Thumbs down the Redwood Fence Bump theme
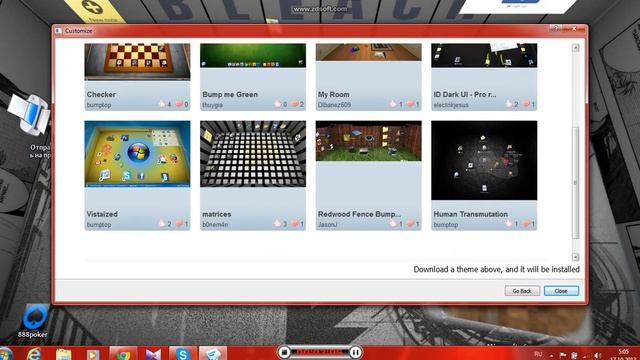The width and height of the screenshot is (640, 360). coord(410,224)
